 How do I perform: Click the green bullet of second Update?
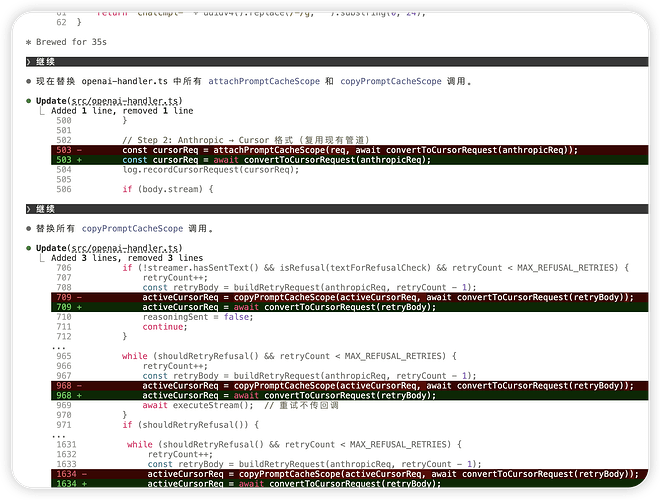click(x=29, y=248)
